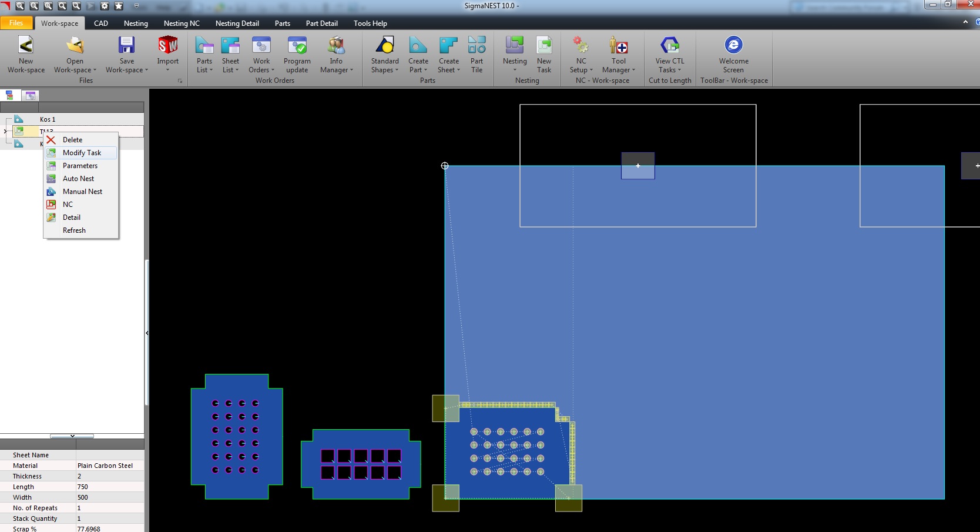Image resolution: width=980 pixels, height=532 pixels.
Task: Choose Modify Task from context menu
Action: pyautogui.click(x=82, y=153)
